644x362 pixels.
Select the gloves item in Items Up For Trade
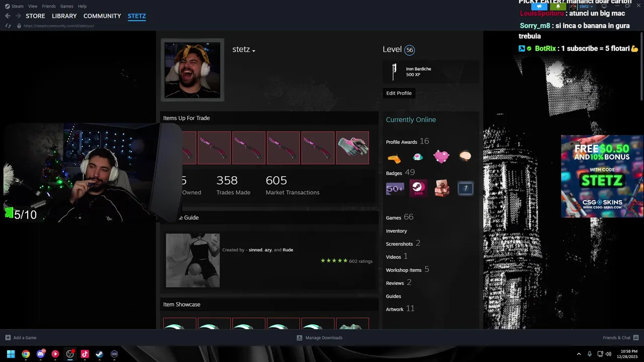point(352,148)
